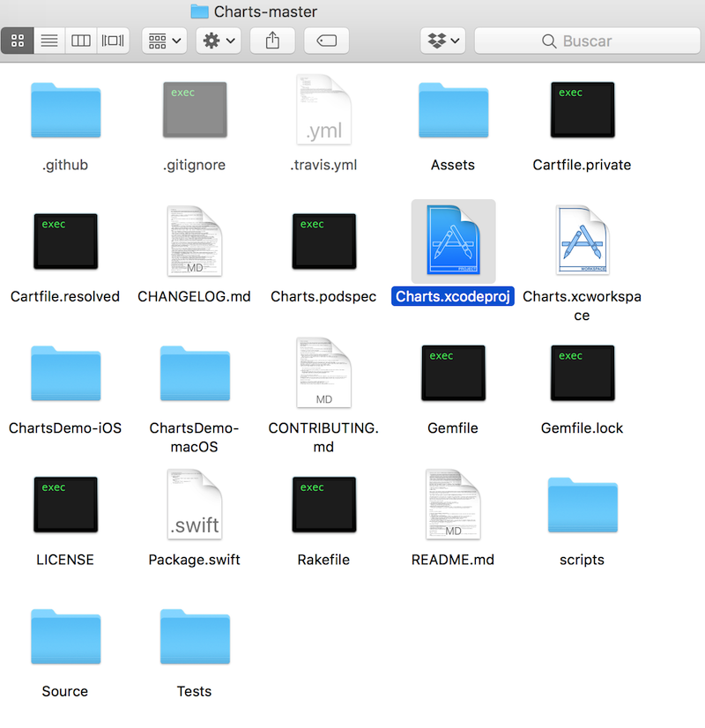Open the item arrangement dropdown
The width and height of the screenshot is (705, 728).
point(164,41)
